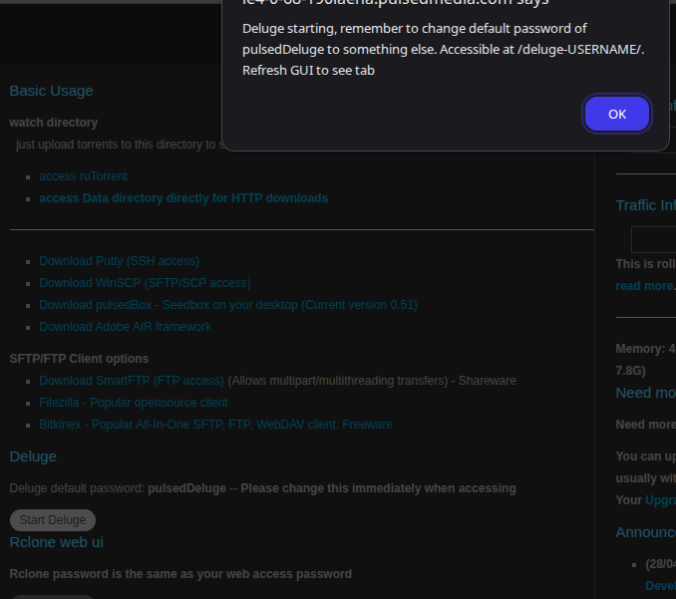Open the Filezilla opensource client link
Image resolution: width=676 pixels, height=599 pixels.
133,403
